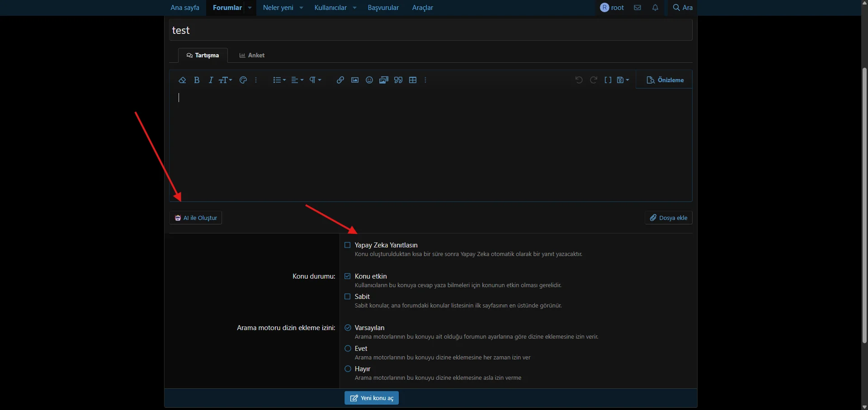Expand the list options dropdown
The height and width of the screenshot is (410, 868).
(x=279, y=80)
